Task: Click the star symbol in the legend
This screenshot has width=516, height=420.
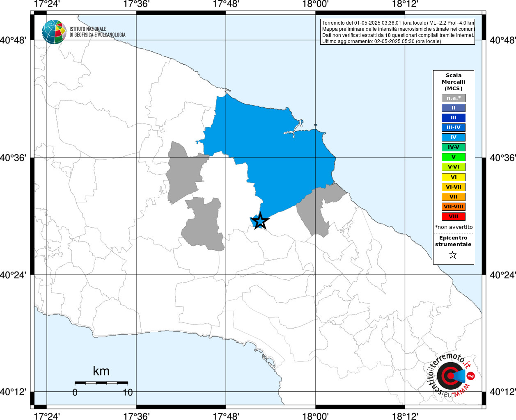Action: pos(453,255)
